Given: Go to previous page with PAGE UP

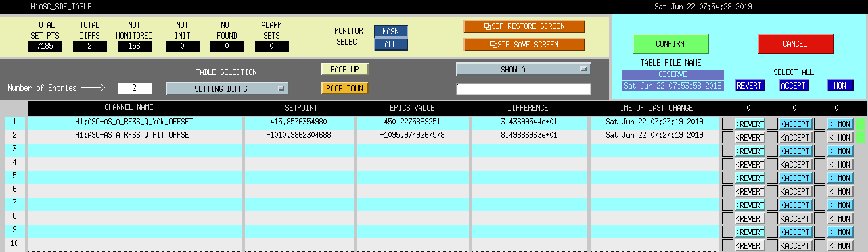Looking at the screenshot, I should pos(344,69).
